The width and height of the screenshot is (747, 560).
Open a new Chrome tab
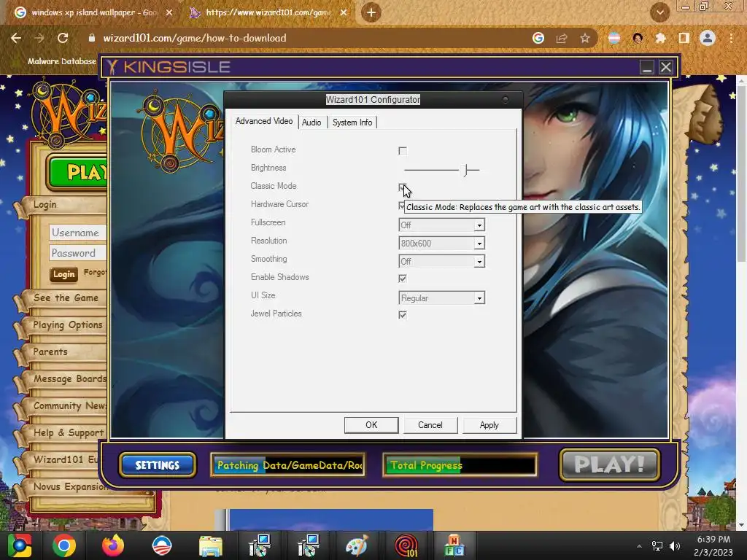pos(371,12)
